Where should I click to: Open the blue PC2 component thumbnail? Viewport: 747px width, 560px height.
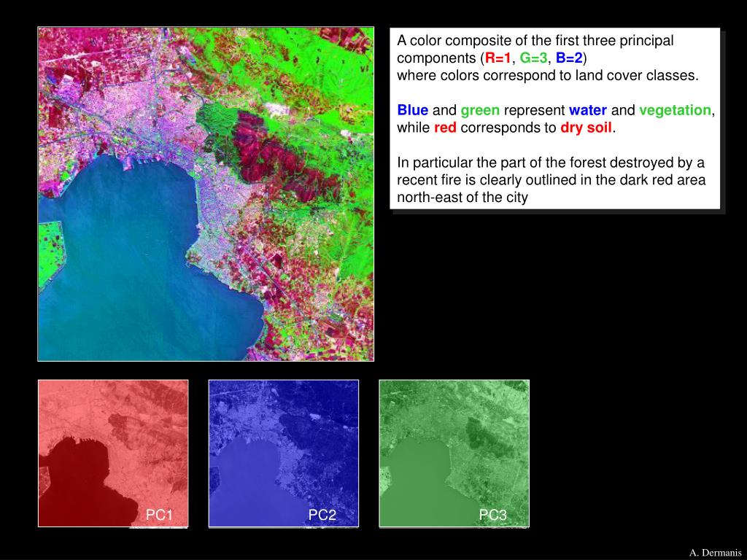[284, 454]
